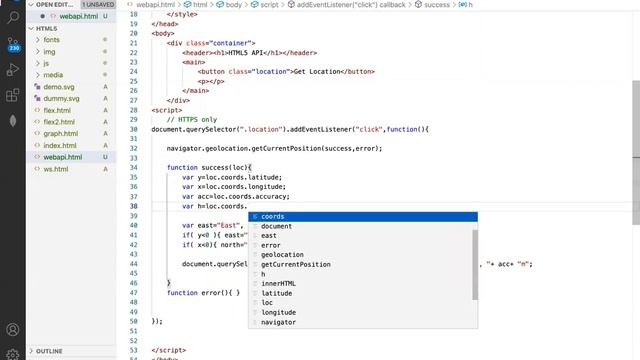The height and width of the screenshot is (360, 640).
Task: Open ws.html file
Action: [56, 169]
